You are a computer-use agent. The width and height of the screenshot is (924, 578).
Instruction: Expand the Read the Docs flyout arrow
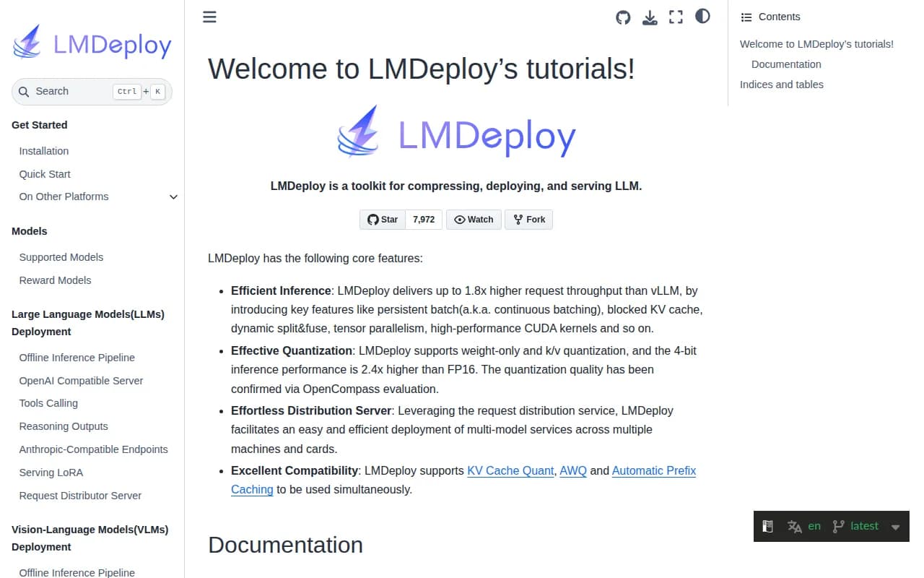[x=895, y=527]
